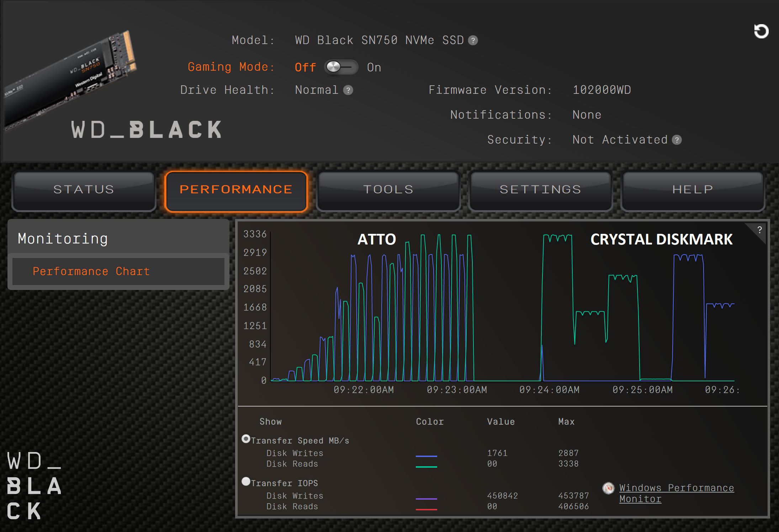Click the Windows Performance Monitor icon
Viewport: 779px width, 532px height.
click(609, 488)
